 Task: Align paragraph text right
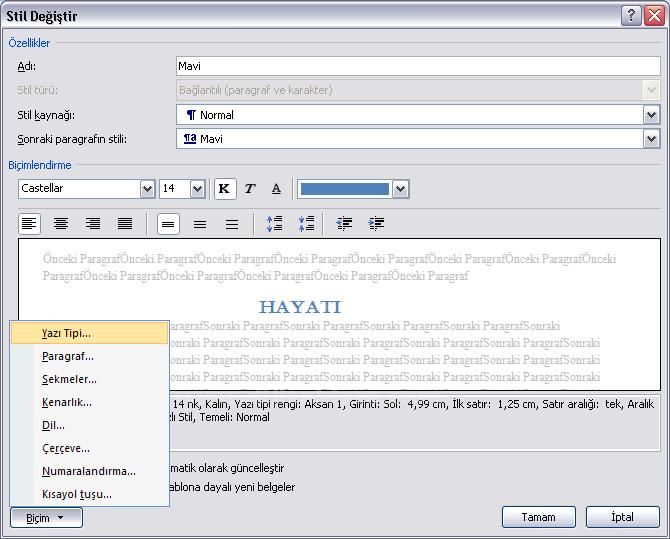click(93, 224)
